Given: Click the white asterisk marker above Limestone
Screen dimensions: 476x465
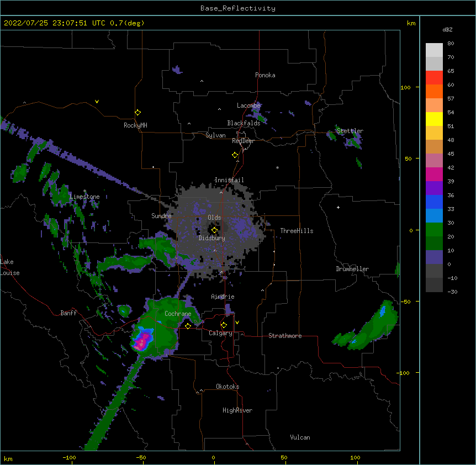Looking at the screenshot, I should [x=84, y=191].
